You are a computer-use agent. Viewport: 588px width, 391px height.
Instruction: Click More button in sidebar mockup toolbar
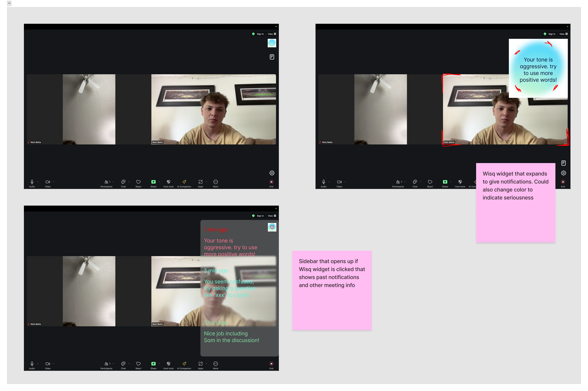pos(215,364)
